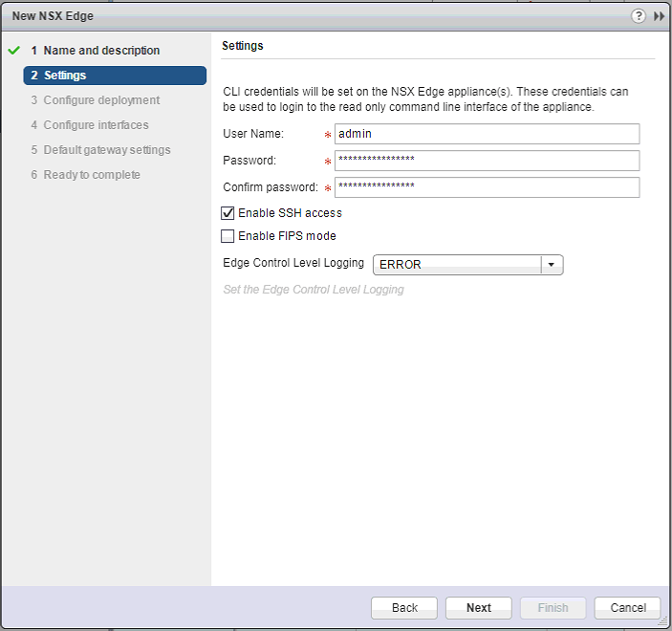Click Next to continue the wizard
Viewport: 672px width, 631px height.
(479, 608)
